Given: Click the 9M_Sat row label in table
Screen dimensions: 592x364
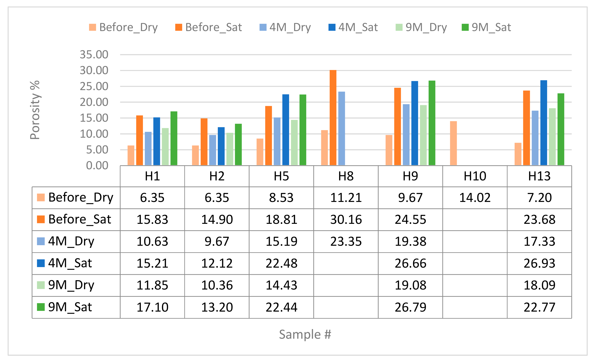Looking at the screenshot, I should (70, 307).
